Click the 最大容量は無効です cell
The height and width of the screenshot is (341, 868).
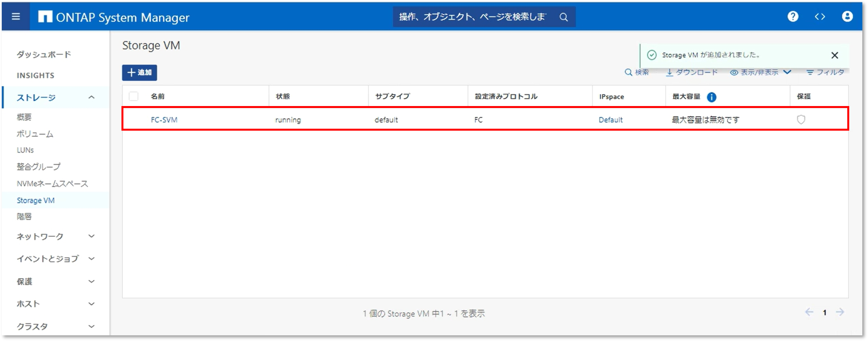705,120
